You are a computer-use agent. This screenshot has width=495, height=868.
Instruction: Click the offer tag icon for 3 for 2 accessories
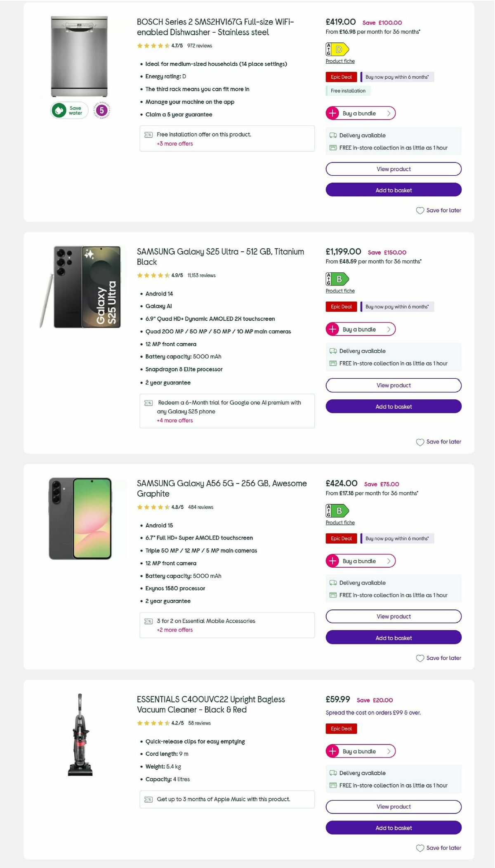(x=148, y=620)
